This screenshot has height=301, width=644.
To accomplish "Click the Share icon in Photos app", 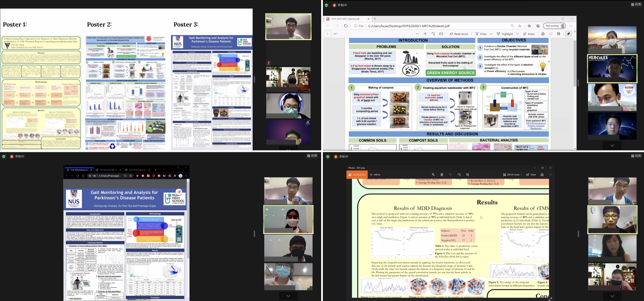I will pos(531,175).
